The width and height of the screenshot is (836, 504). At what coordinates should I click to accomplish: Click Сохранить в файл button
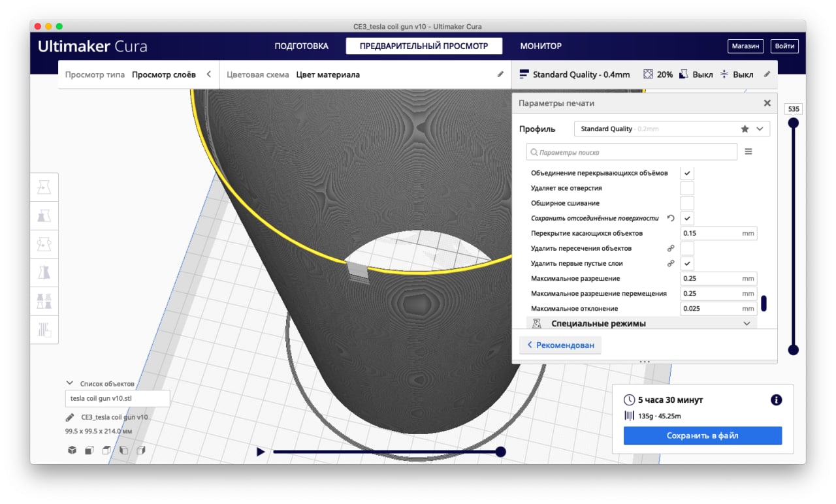[703, 435]
